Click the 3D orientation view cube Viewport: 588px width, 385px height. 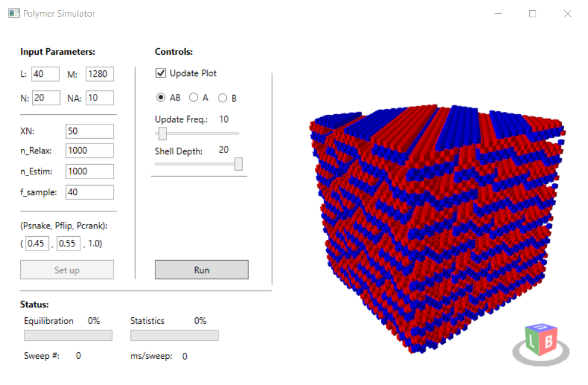(541, 343)
